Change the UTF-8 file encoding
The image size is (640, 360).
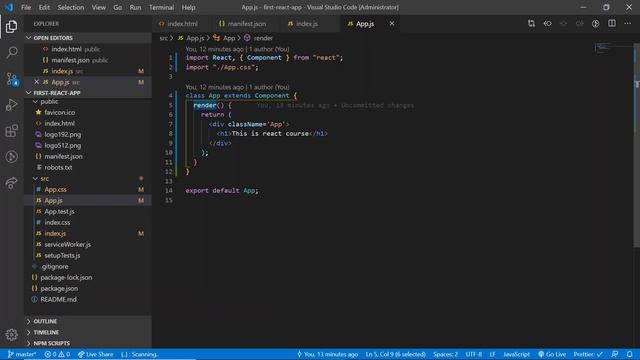coord(473,354)
